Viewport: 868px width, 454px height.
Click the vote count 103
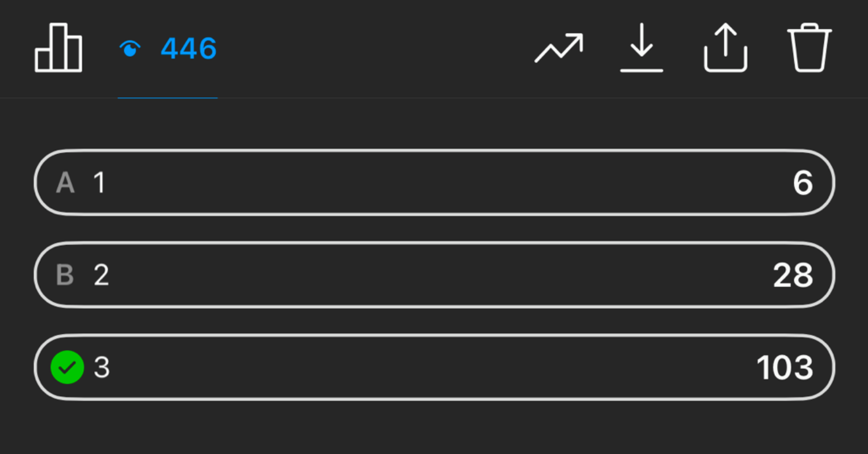coord(785,368)
